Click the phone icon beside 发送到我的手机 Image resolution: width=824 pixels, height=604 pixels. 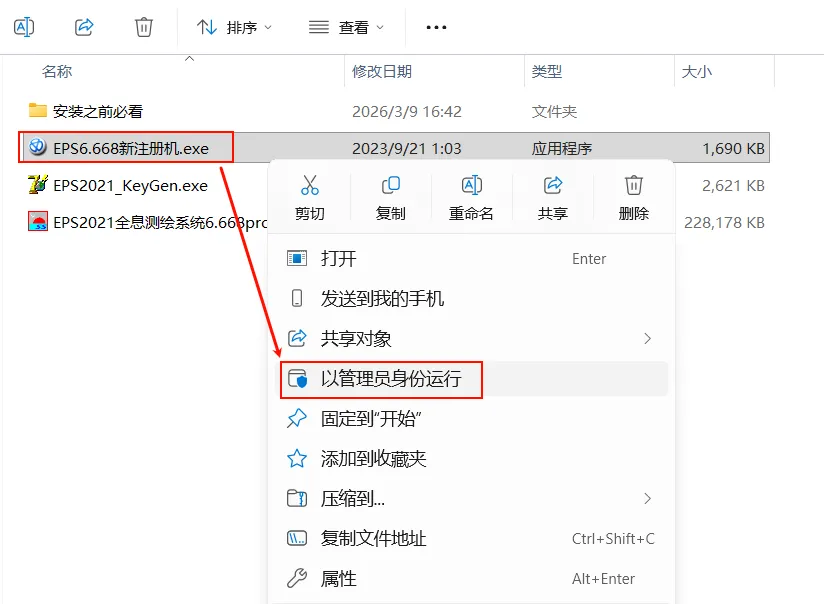pos(297,298)
